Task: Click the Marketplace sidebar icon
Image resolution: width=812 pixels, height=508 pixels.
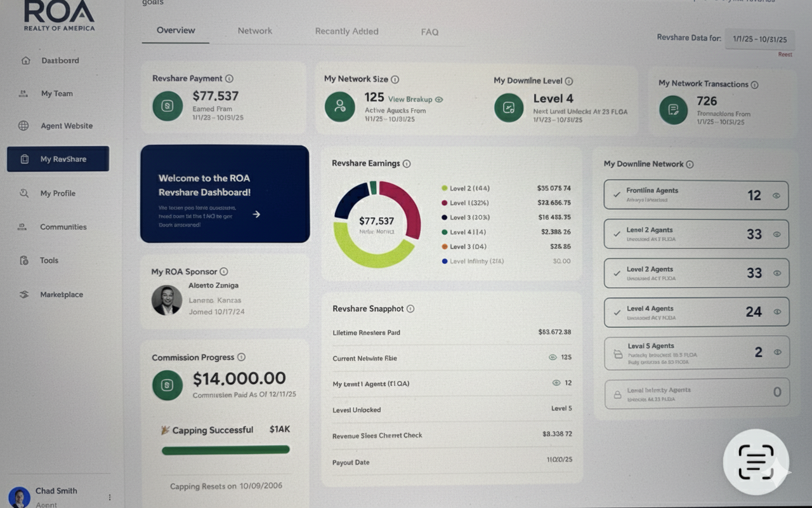Action: pos(24,295)
